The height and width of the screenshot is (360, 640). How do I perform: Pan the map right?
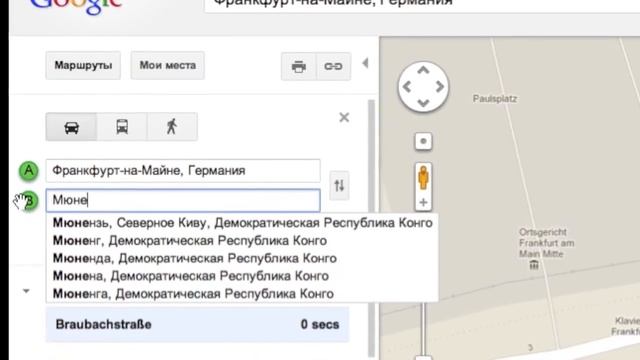pos(440,87)
